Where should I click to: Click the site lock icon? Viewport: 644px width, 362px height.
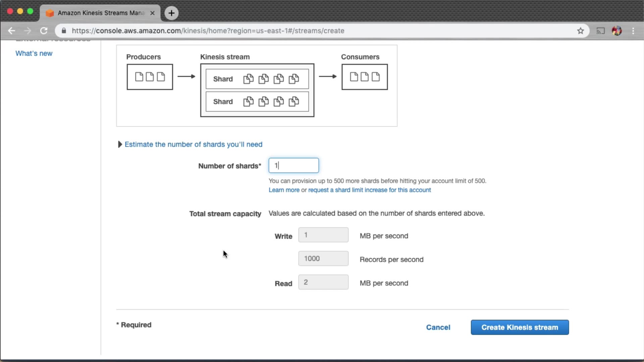coord(64,31)
